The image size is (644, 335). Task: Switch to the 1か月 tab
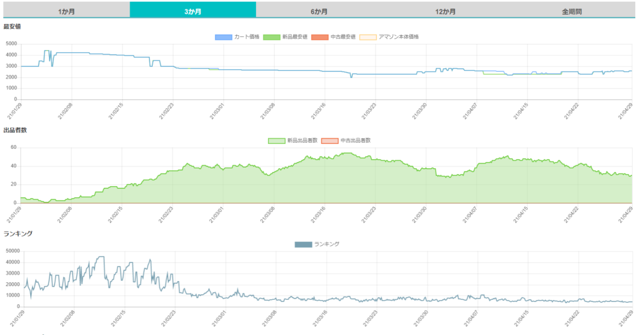(x=65, y=11)
